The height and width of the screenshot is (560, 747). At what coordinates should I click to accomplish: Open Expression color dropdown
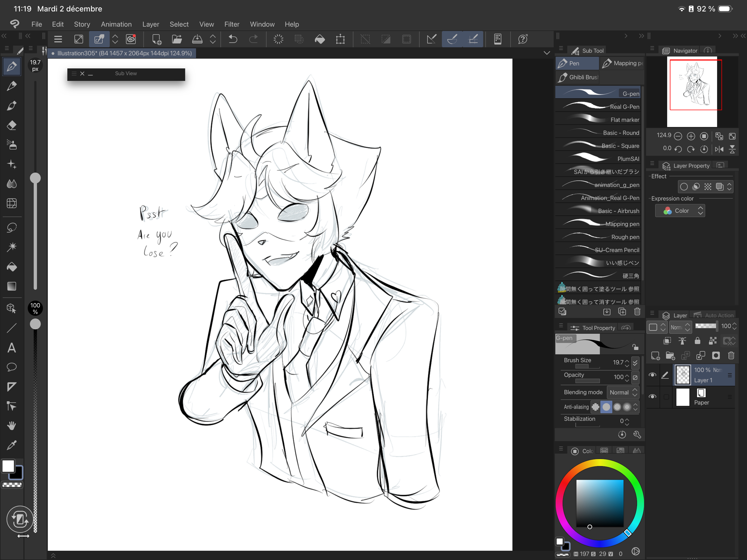point(680,211)
